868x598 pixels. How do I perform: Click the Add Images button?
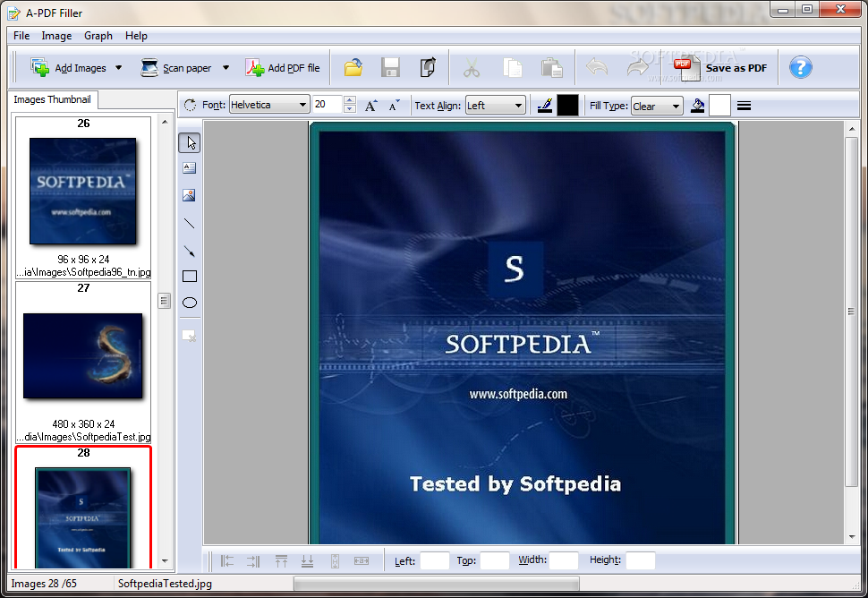68,67
